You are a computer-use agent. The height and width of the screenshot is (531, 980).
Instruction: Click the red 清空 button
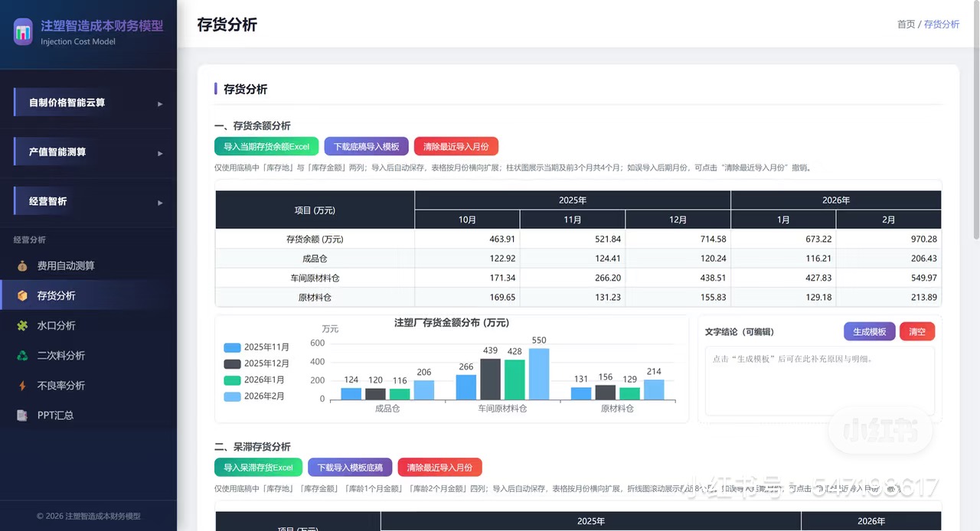click(917, 331)
